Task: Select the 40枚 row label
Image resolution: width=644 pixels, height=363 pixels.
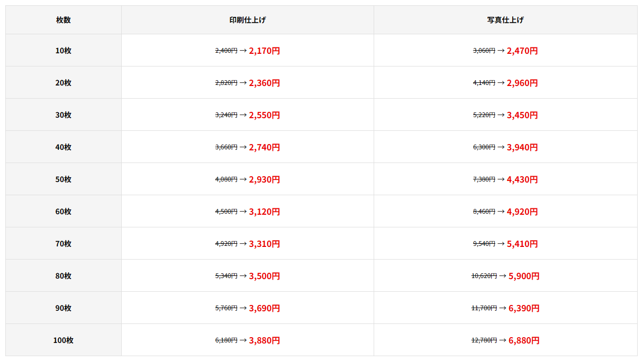Action: point(63,147)
